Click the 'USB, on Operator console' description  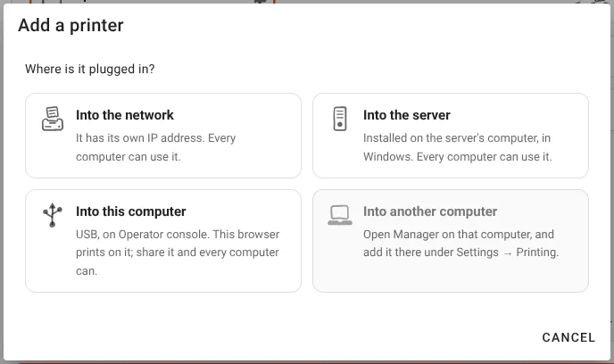[x=178, y=252]
